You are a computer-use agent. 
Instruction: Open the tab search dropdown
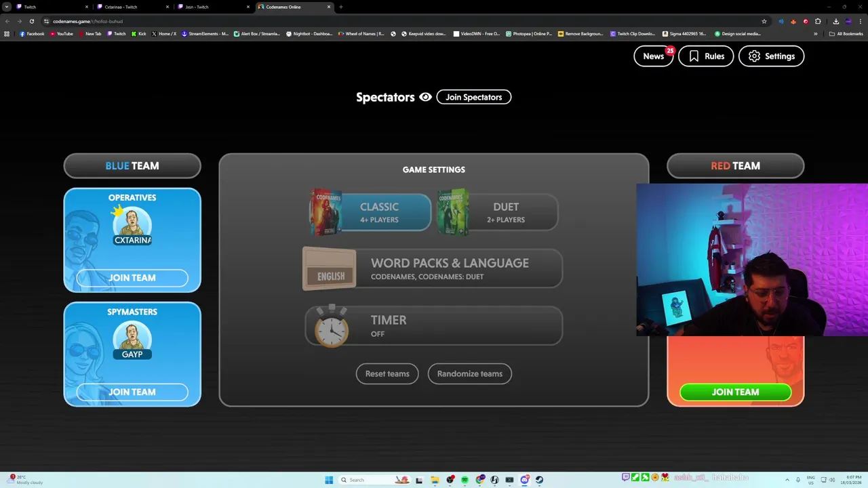coord(6,7)
